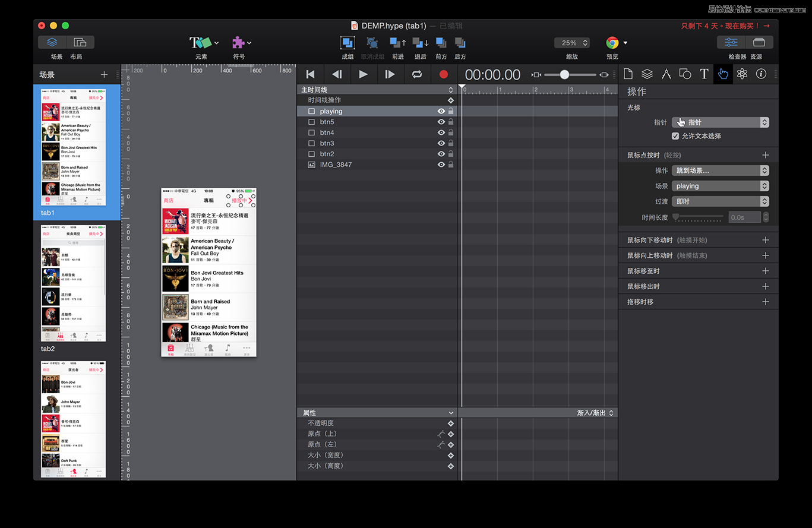Open the Metrics inspector tab
The height and width of the screenshot is (528, 812).
(x=666, y=74)
